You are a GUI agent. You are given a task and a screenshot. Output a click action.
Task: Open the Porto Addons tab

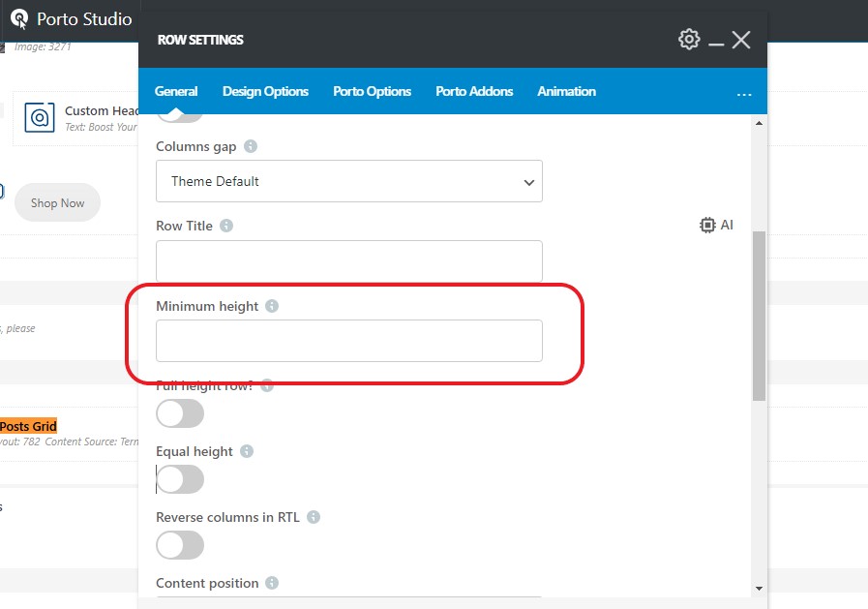click(x=474, y=91)
